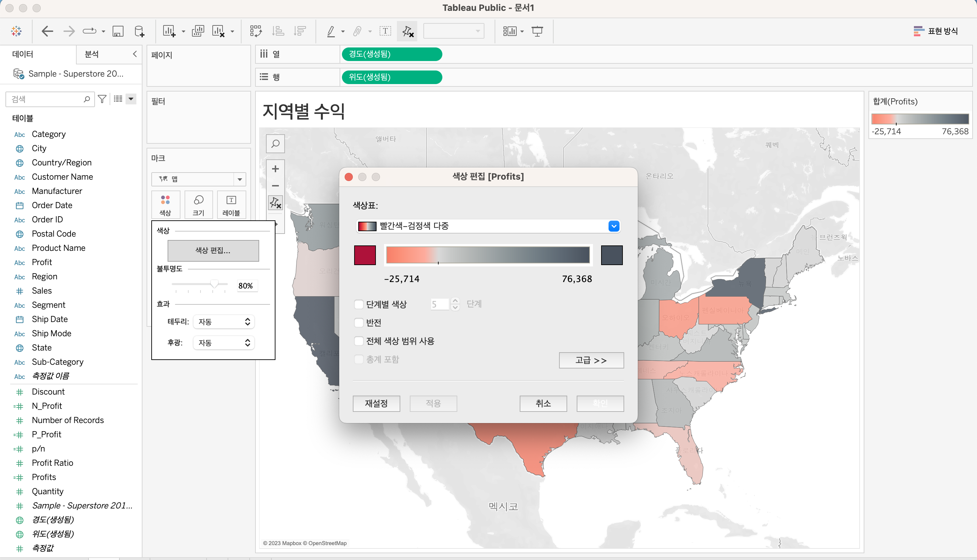This screenshot has height=560, width=977.
Task: Click the add new data source icon
Action: pos(139,31)
